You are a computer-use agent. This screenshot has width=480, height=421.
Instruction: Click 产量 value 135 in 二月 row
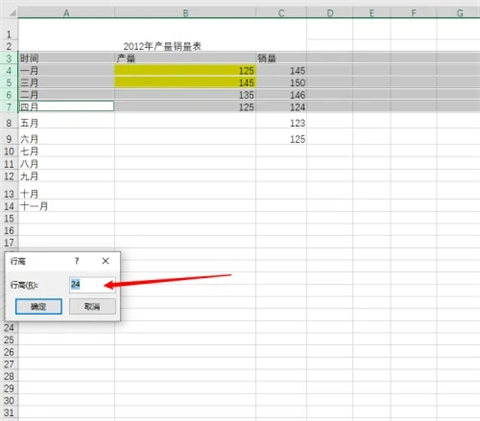[x=185, y=95]
